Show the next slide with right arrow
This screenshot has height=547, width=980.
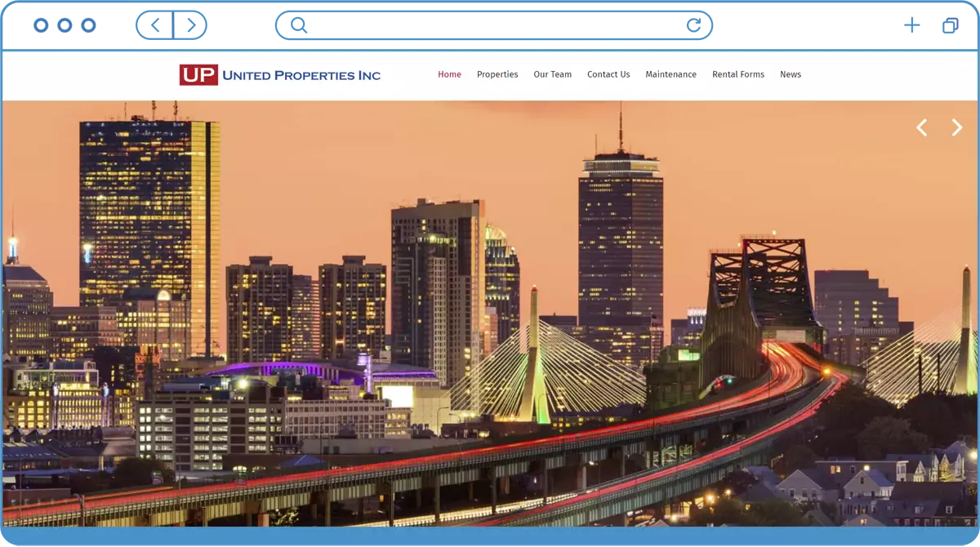pyautogui.click(x=956, y=127)
